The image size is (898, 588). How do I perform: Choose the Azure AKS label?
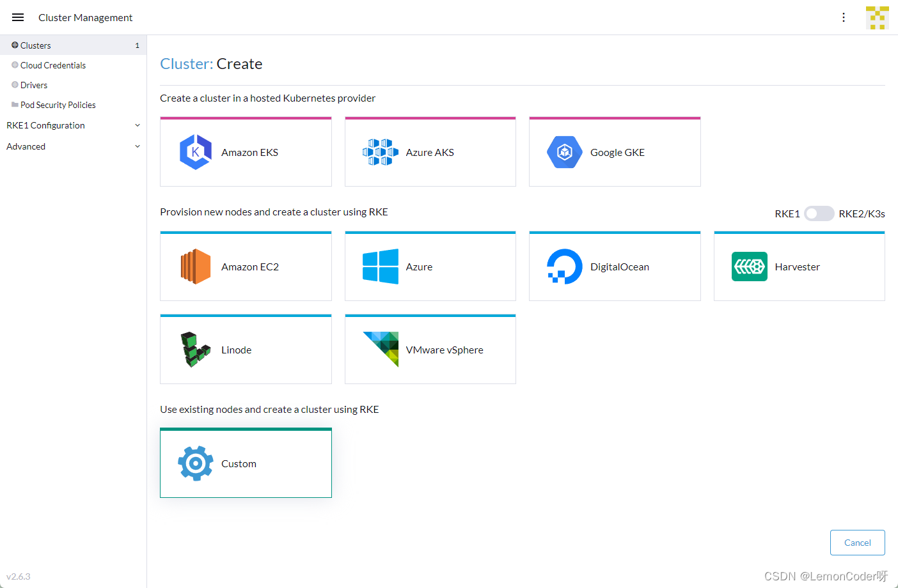tap(430, 152)
